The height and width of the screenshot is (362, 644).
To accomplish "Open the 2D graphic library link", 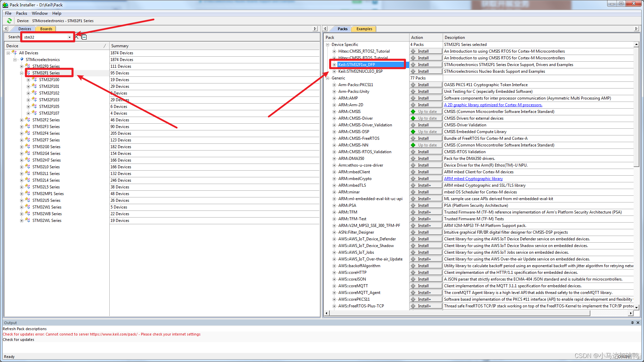I will [493, 105].
